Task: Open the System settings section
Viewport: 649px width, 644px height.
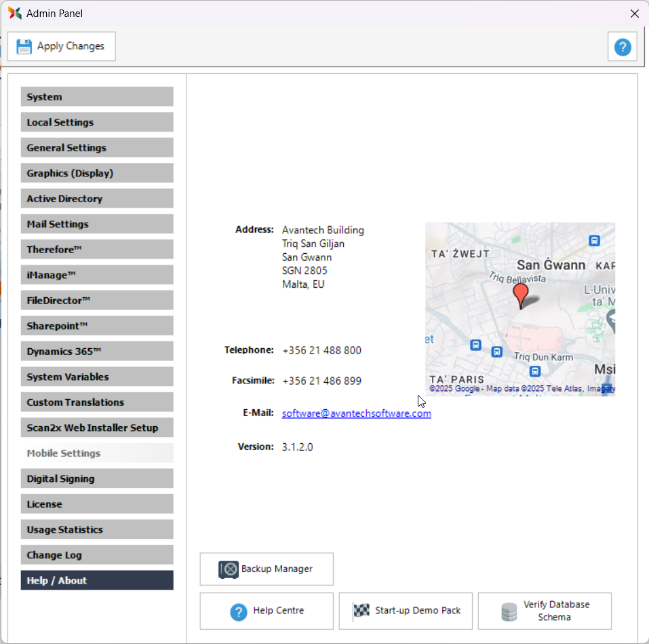Action: (x=97, y=97)
